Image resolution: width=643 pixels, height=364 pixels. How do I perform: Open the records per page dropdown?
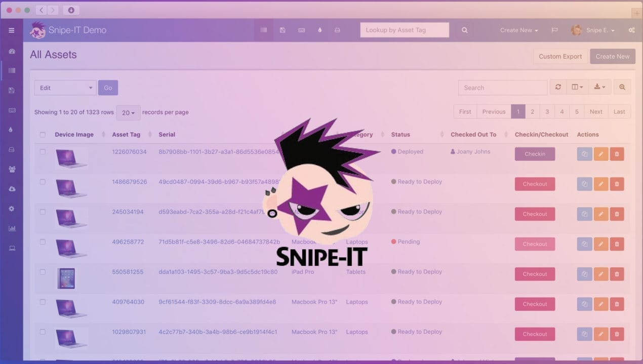pyautogui.click(x=128, y=112)
